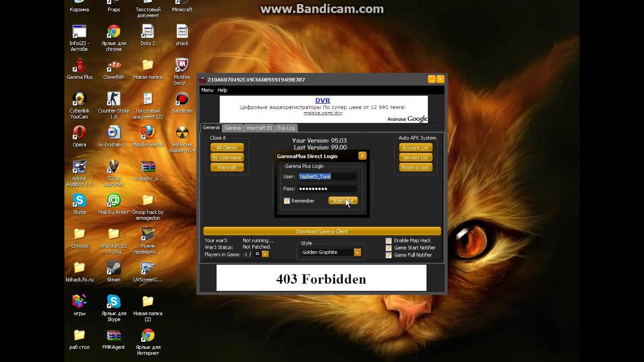
Task: Toggle the Remember checkbox in login dialog
Action: [x=287, y=201]
